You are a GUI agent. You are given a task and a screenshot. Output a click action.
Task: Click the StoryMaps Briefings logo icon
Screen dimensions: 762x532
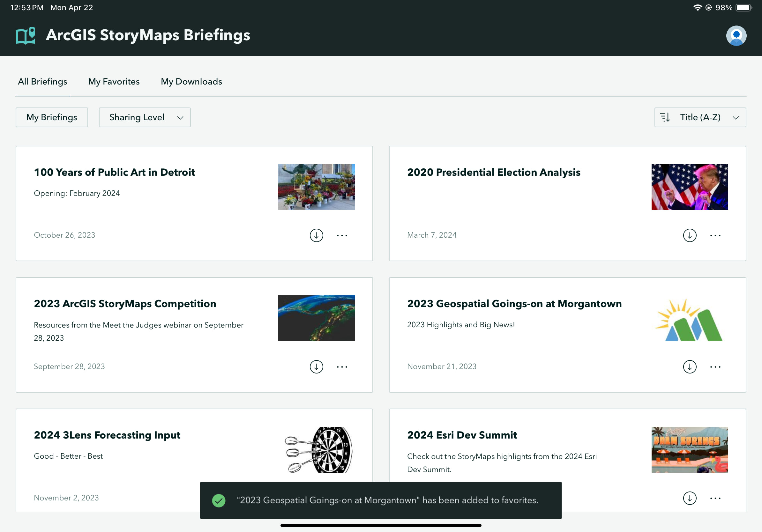[x=26, y=35]
